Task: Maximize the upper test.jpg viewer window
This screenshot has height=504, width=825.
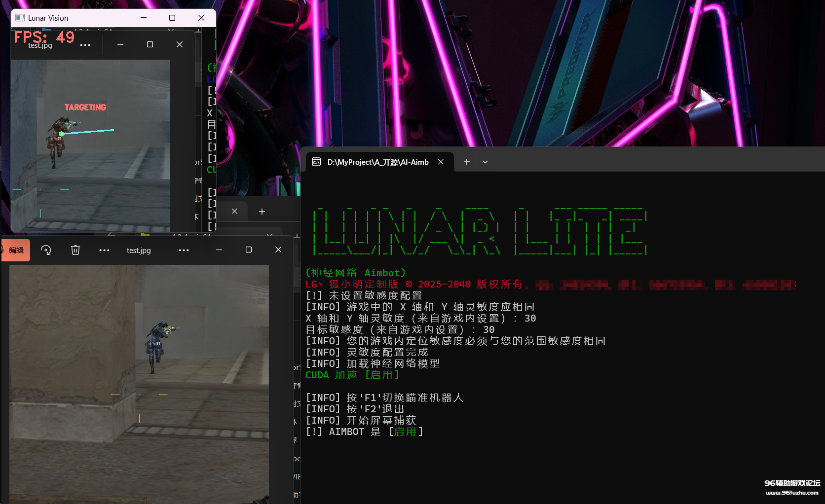Action: (x=150, y=44)
